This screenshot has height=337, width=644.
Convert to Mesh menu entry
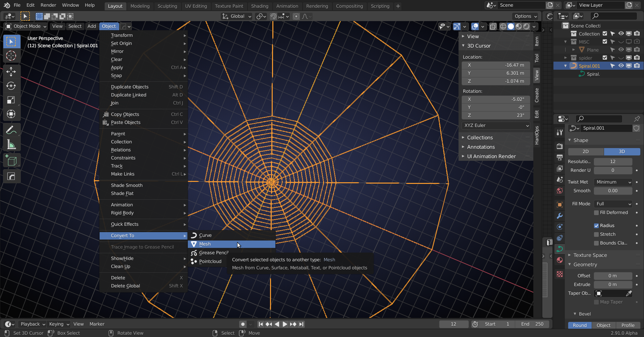[x=232, y=244]
